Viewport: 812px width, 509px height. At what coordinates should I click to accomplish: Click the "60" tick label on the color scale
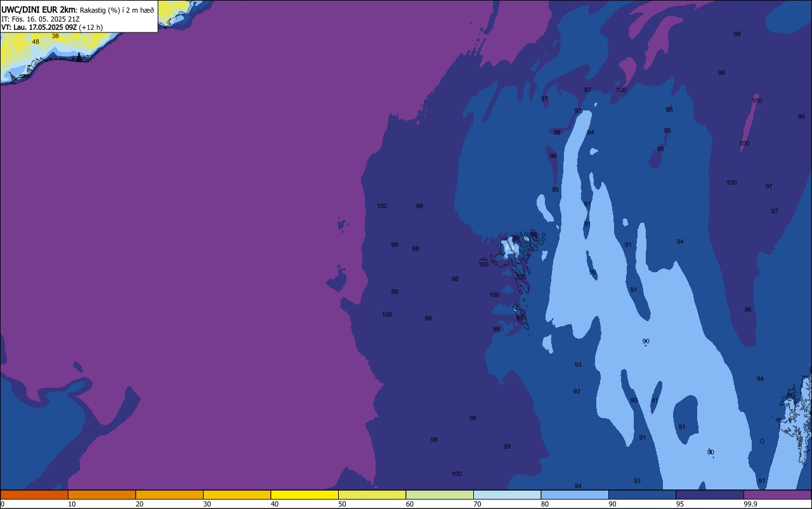click(410, 504)
